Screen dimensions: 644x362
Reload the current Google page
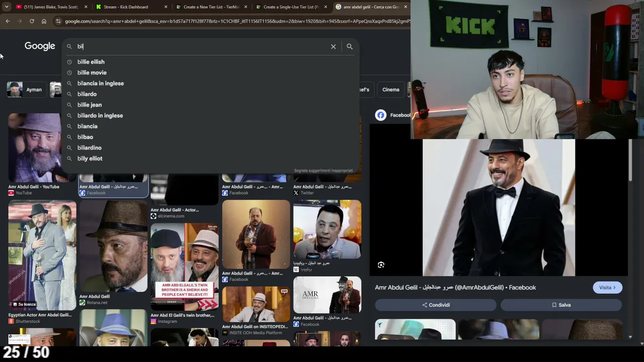coord(32,21)
